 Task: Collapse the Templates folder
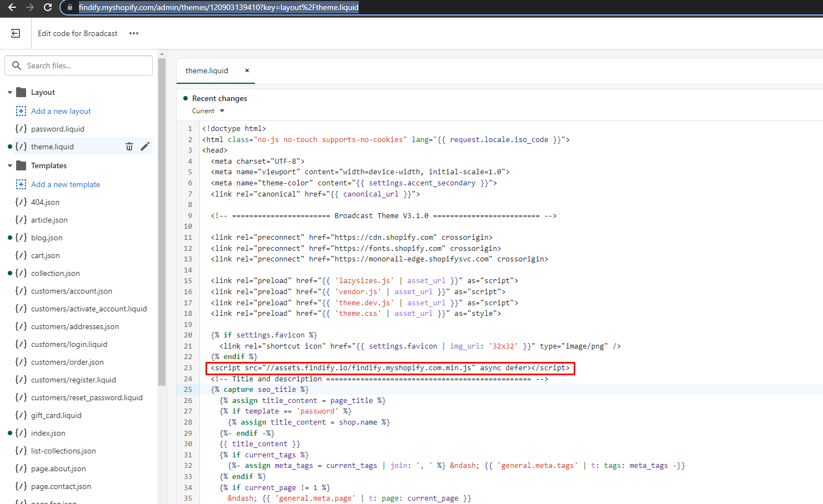click(x=10, y=165)
